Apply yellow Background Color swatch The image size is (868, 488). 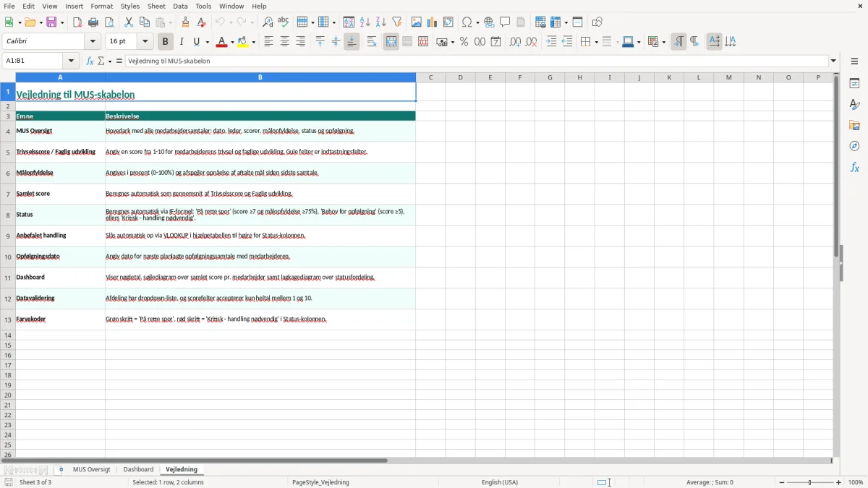tap(243, 42)
